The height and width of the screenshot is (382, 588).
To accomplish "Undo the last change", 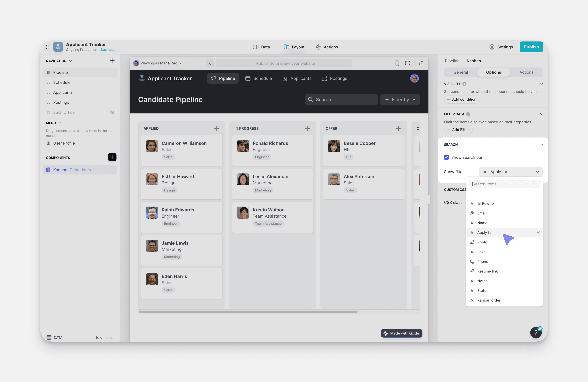I will click(99, 338).
